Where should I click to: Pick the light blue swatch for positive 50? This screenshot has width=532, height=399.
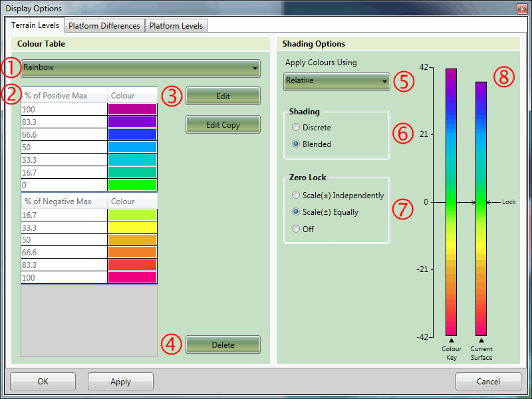(132, 147)
